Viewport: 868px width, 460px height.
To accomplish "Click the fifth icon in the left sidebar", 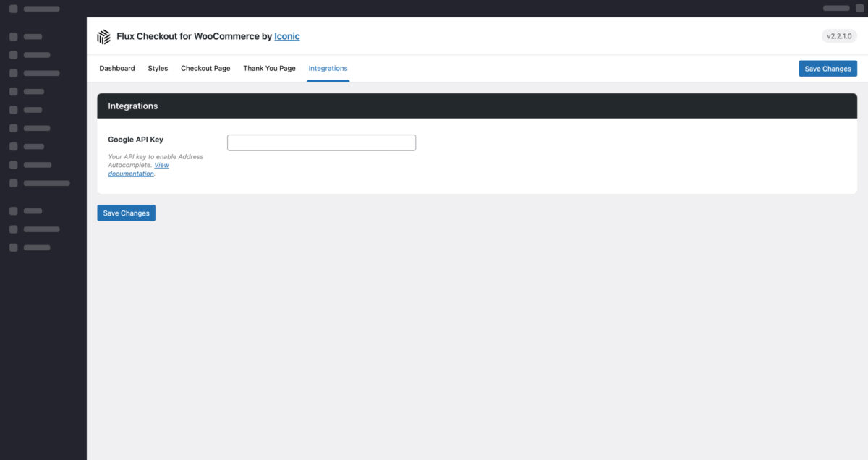I will [x=12, y=109].
